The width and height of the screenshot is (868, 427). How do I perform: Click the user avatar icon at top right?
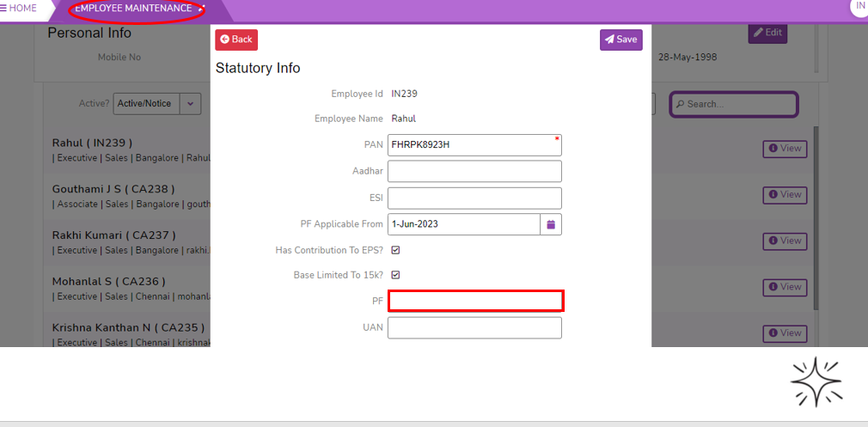pyautogui.click(x=859, y=7)
